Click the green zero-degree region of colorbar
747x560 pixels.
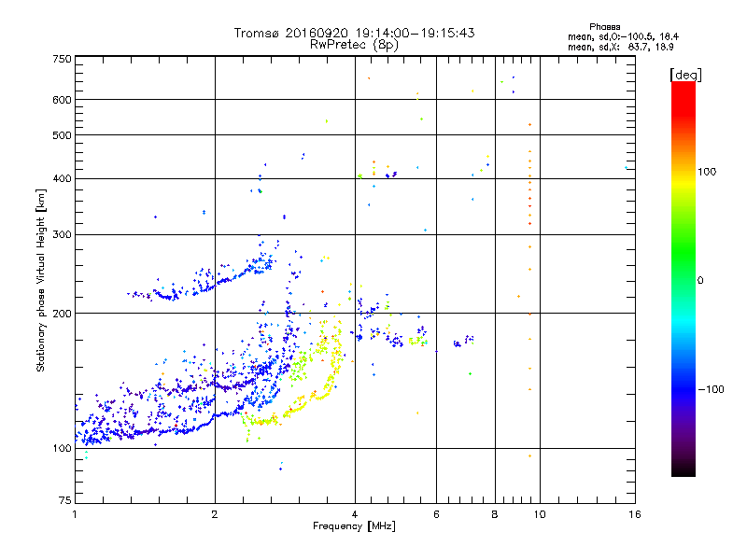684,279
